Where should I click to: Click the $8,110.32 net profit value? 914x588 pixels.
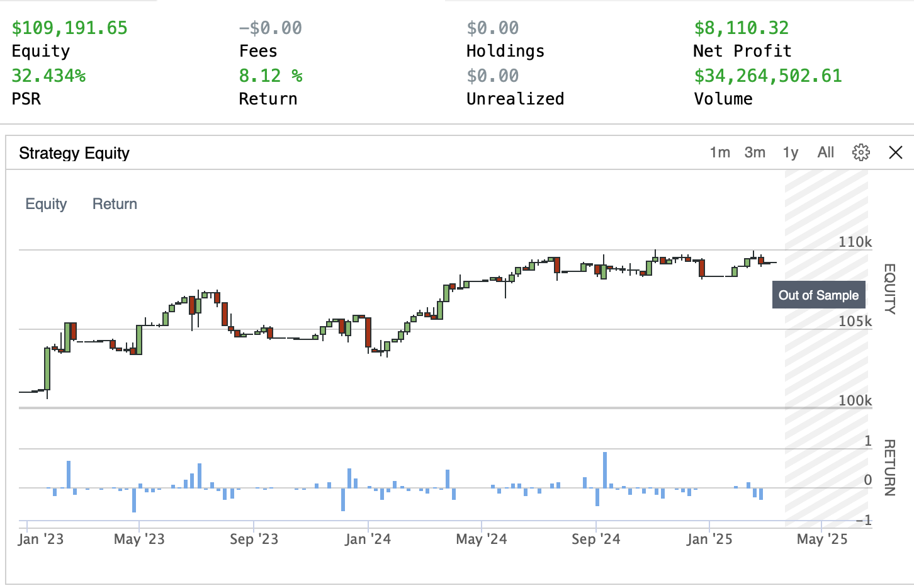(x=742, y=28)
